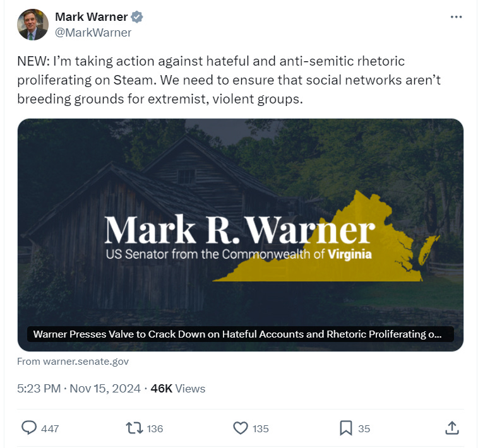Viewport: 478px width, 448px height.
Task: Click the 35 bookmarks count
Action: tap(364, 429)
